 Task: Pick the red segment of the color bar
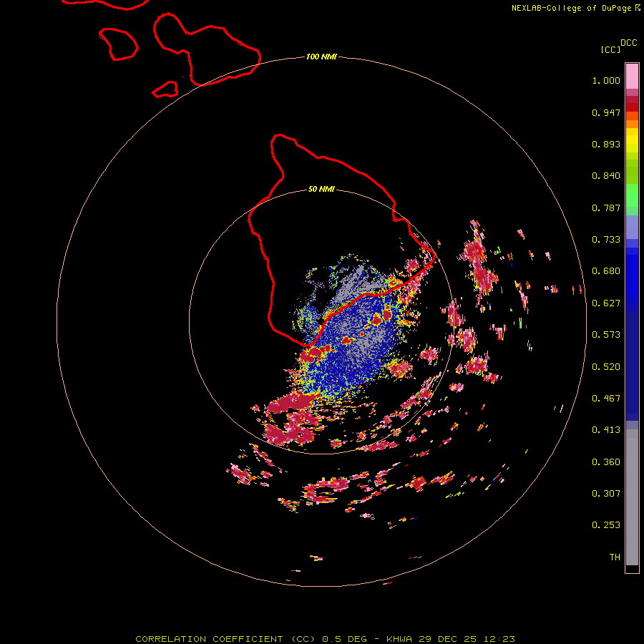point(632,107)
